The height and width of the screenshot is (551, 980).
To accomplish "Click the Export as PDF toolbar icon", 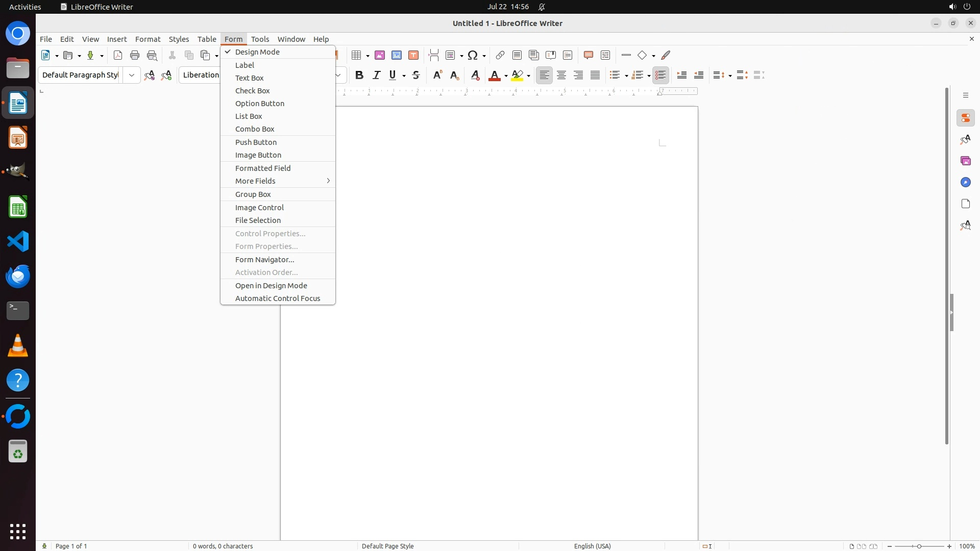I will click(x=118, y=55).
